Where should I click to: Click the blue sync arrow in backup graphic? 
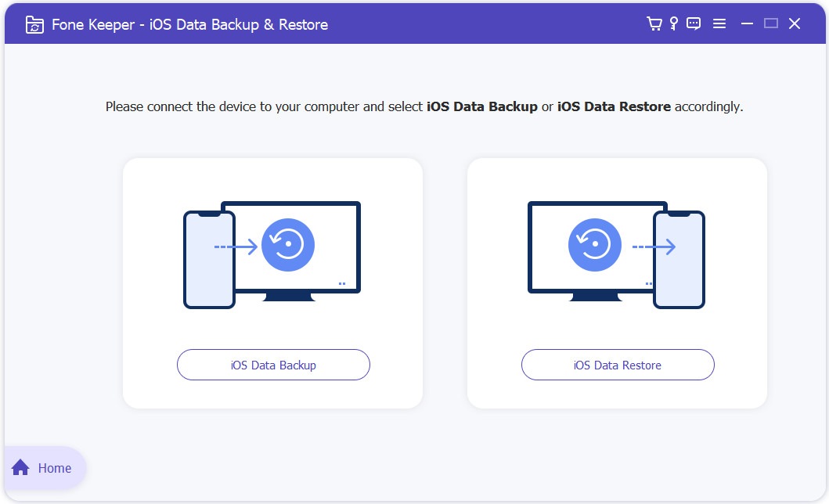pyautogui.click(x=289, y=245)
